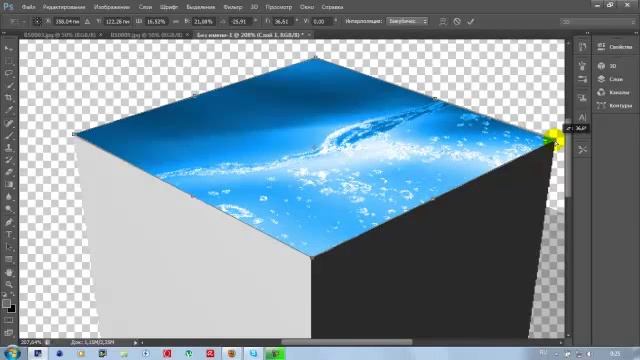Open the Фильтр menu
The width and height of the screenshot is (640, 360).
tap(233, 7)
